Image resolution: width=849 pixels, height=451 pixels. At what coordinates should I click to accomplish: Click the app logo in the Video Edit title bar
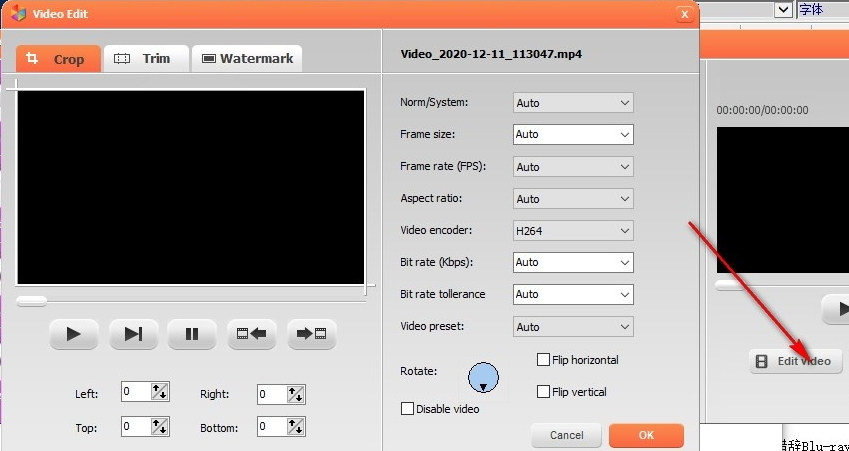[18, 13]
